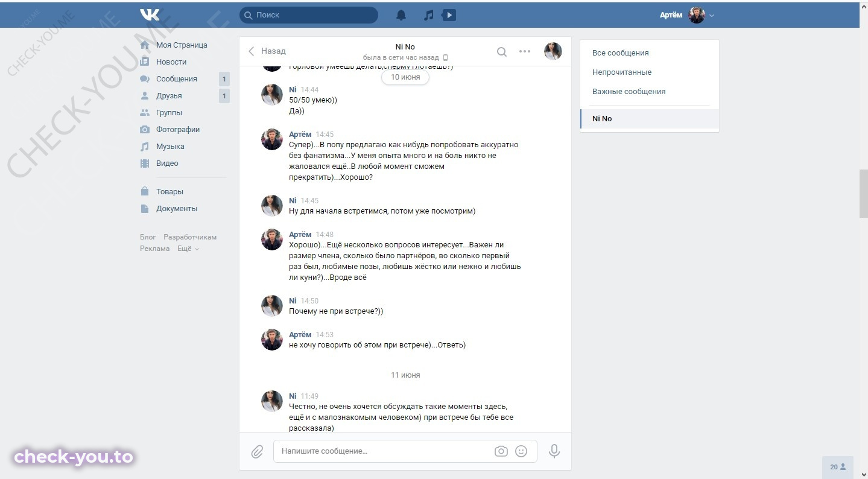Click Артём's avatar in the top bar
This screenshot has height=479, width=868.
697,15
